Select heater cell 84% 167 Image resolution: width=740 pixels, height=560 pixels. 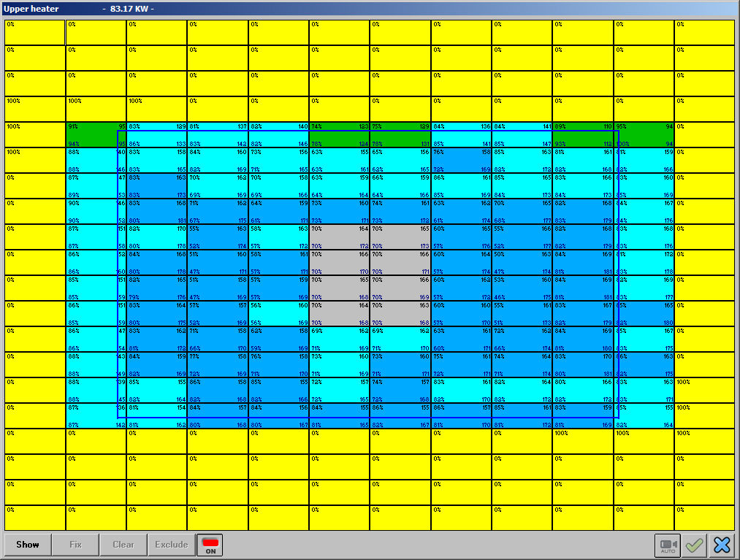[644, 211]
